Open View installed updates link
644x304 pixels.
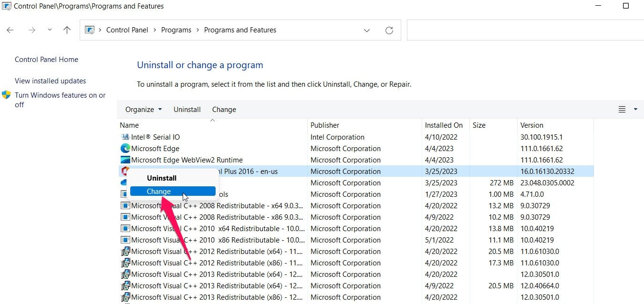click(x=50, y=81)
